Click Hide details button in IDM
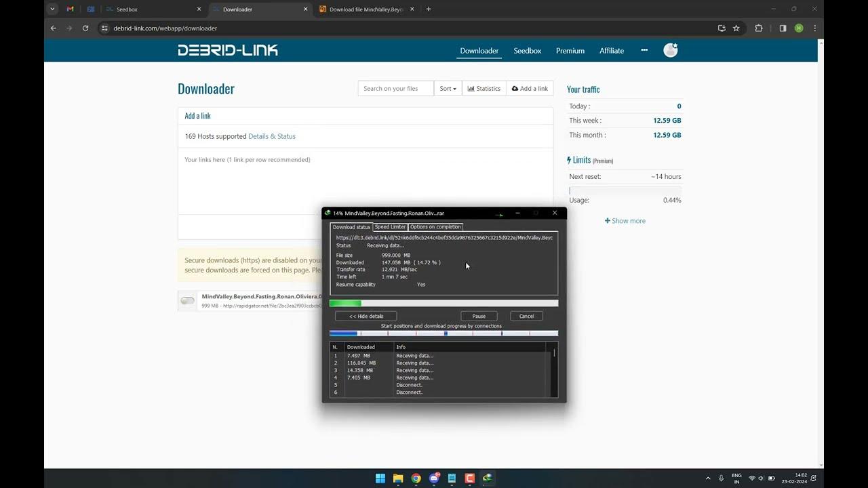 (366, 316)
